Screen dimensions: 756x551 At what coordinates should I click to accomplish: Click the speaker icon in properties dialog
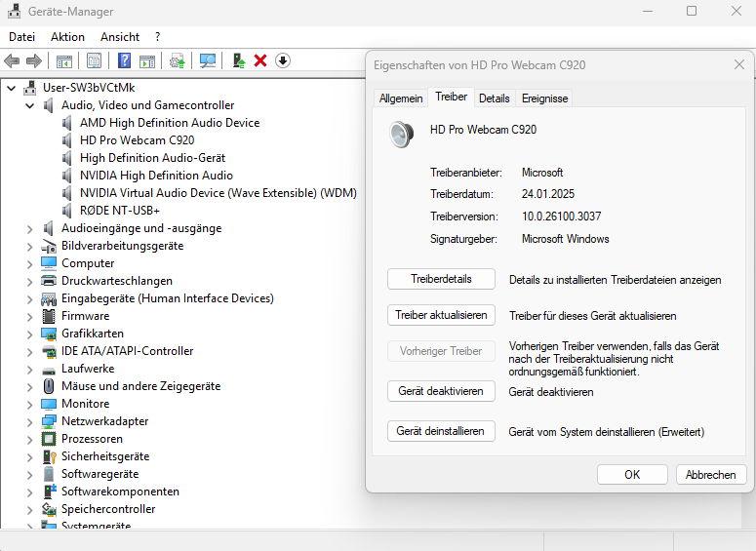click(x=401, y=134)
